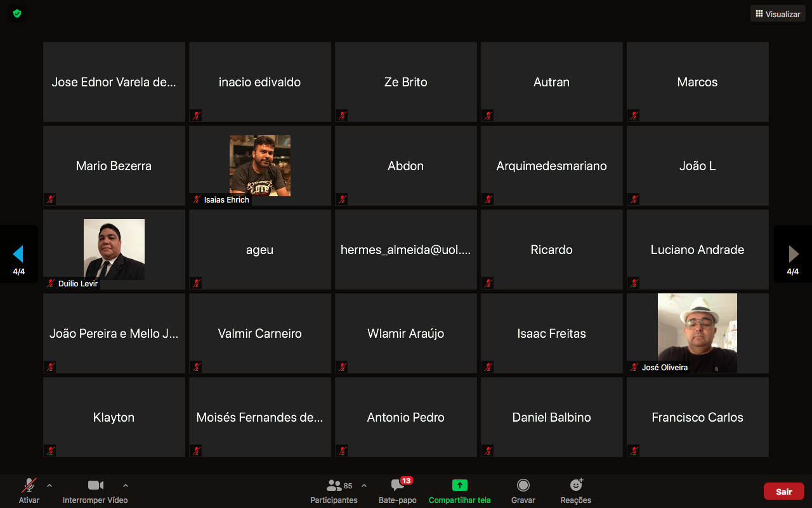Click the green encryption shield icon
The image size is (812, 508).
17,13
